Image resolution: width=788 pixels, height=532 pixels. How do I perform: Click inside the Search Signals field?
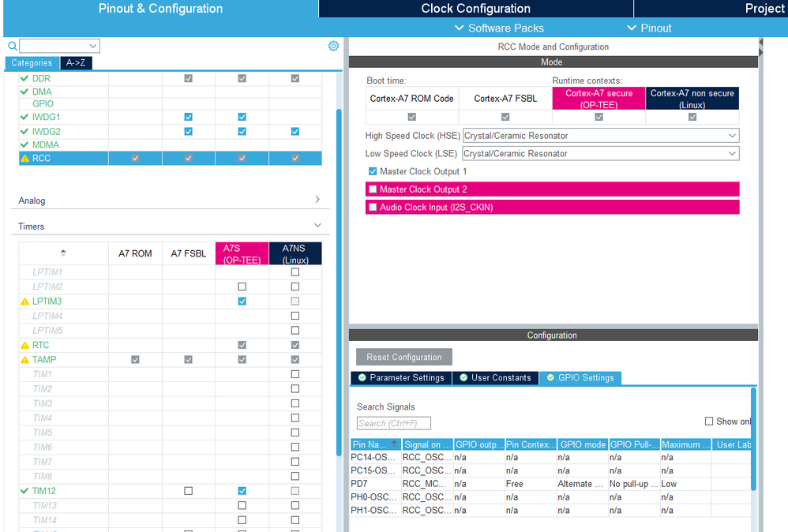(393, 423)
